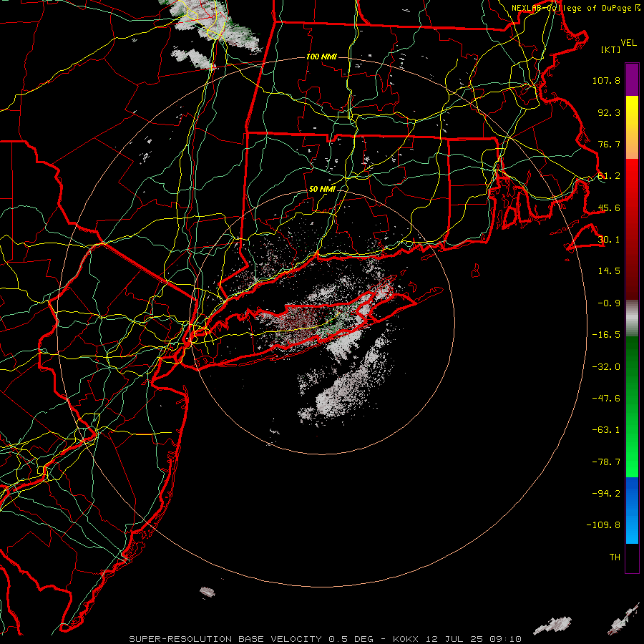Click the TH label under the scale
644x644 pixels.
tap(615, 557)
